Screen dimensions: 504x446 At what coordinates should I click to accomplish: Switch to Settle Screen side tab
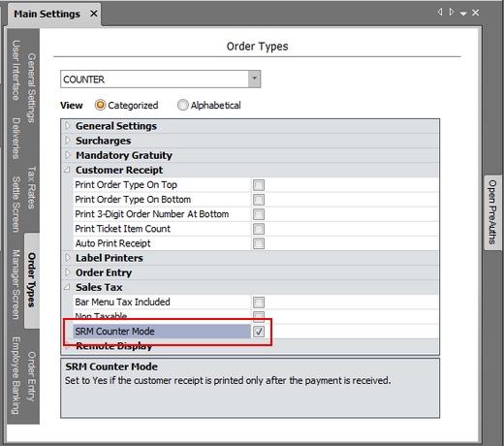16,205
